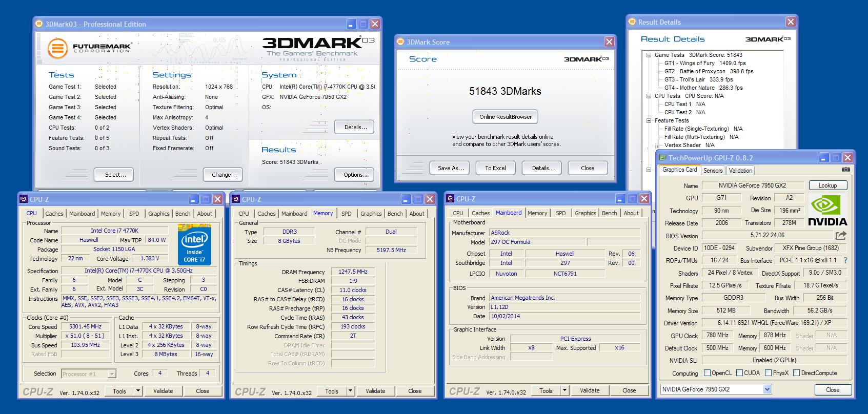Select 'Fill Rate (Single-Texturing)' tree row

click(x=703, y=129)
